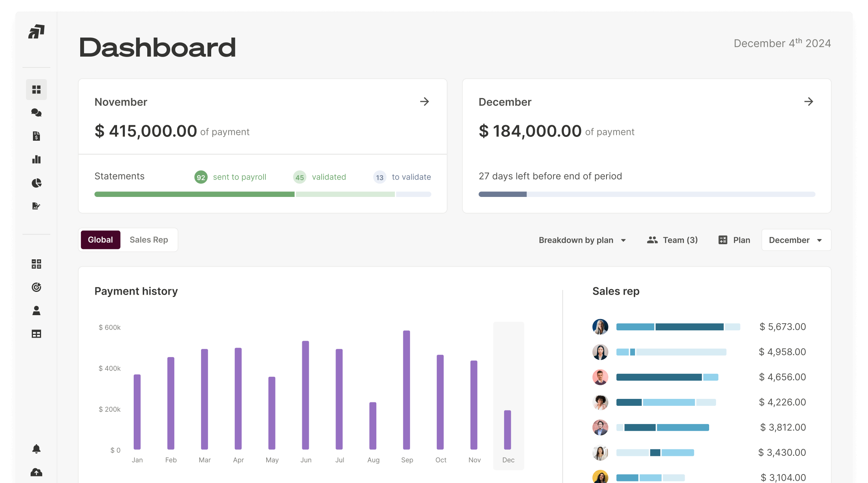Screen dimensions: 868x483
Task: Click the $ 184,000.00 payment amount
Action: [530, 131]
